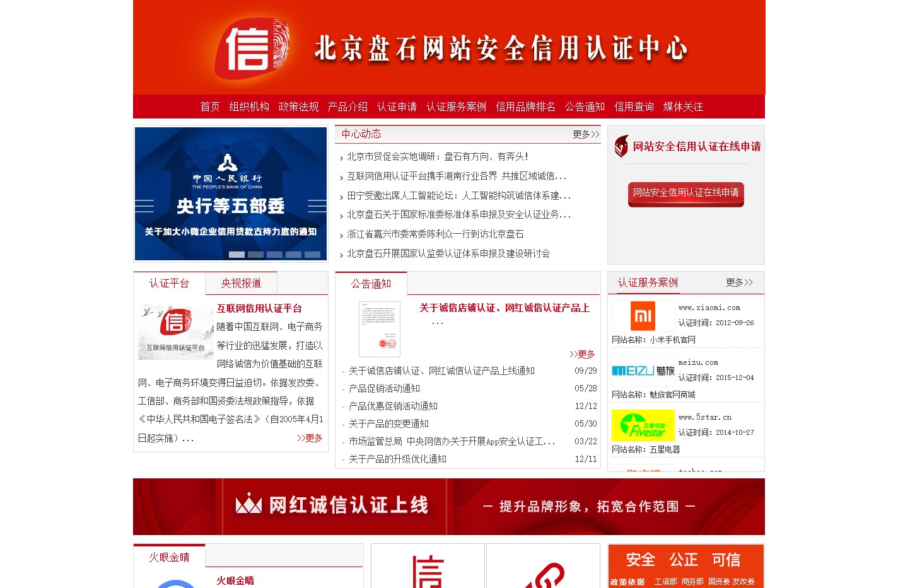
Task: Click the notice document thumbnail image
Action: coord(380,329)
